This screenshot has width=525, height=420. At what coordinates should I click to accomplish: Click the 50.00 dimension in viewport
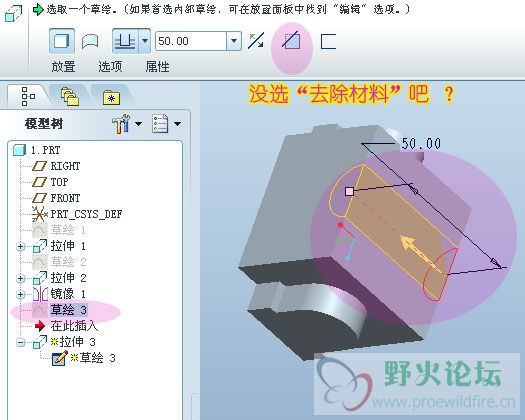[421, 144]
